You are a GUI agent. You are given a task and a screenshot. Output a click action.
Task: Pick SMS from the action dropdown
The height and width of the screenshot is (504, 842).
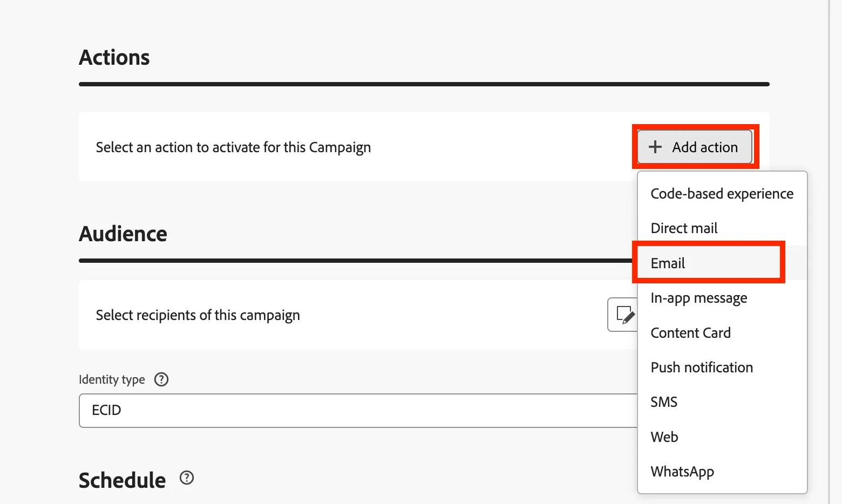pyautogui.click(x=722, y=402)
